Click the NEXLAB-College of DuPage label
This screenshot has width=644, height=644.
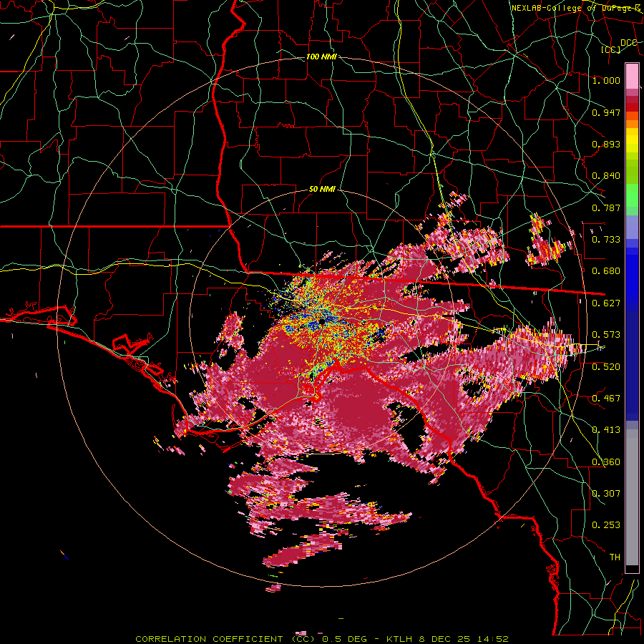click(x=575, y=8)
